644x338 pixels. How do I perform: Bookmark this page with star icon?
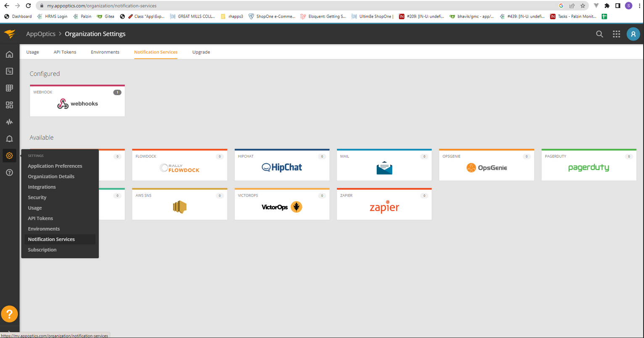pos(583,6)
